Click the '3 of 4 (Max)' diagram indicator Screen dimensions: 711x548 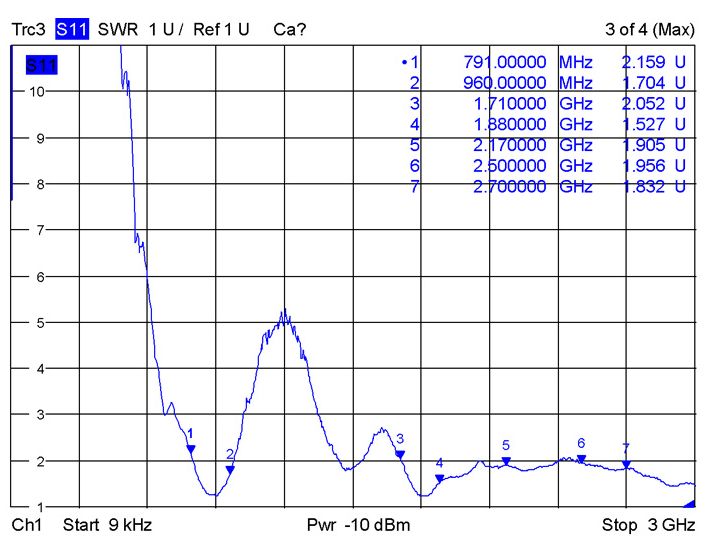coord(650,29)
